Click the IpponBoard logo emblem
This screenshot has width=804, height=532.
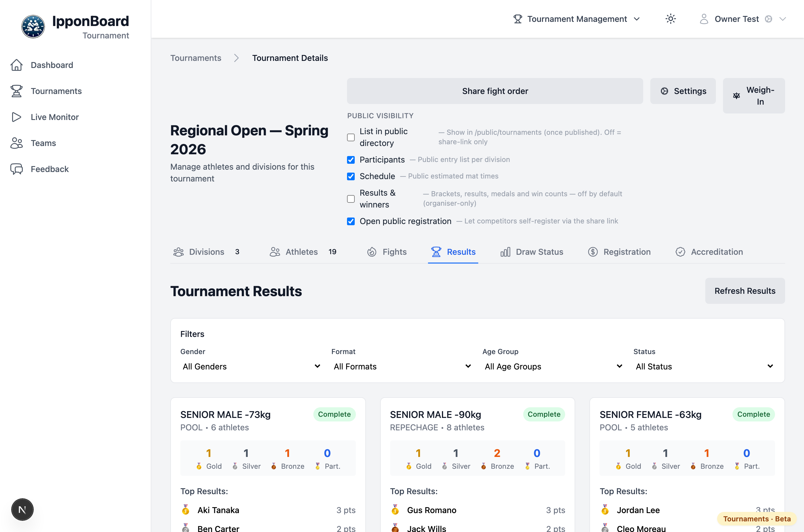point(33,27)
